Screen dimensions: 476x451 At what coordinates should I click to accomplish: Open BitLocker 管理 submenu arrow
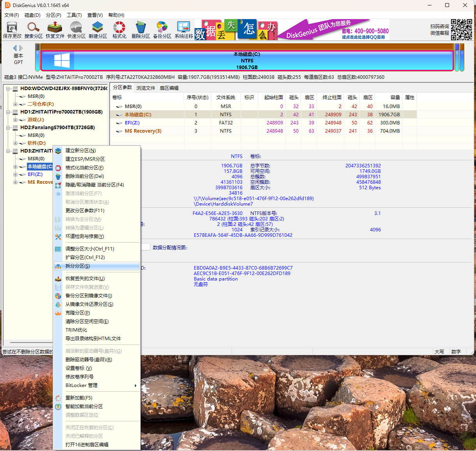coord(136,386)
